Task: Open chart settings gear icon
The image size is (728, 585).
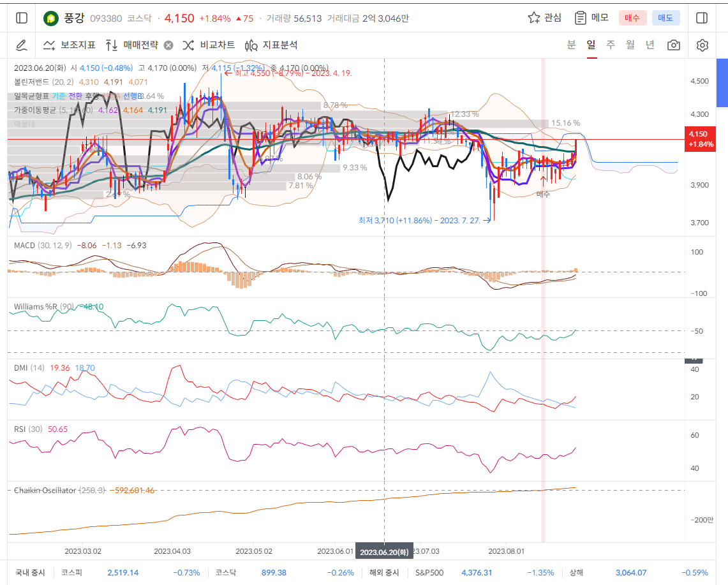Action: tap(702, 45)
